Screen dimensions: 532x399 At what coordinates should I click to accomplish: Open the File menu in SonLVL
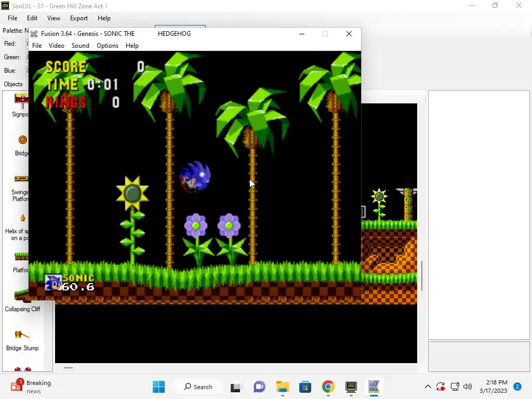tap(12, 18)
